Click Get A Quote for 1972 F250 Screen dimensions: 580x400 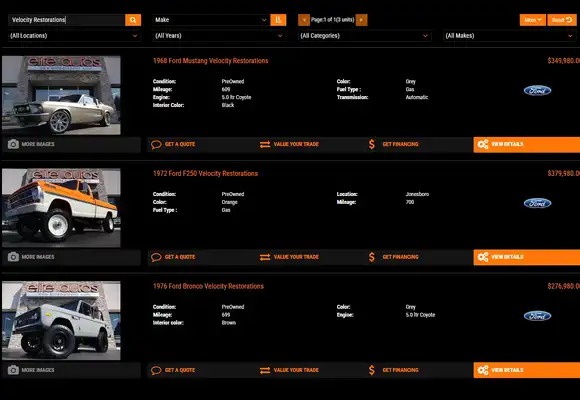[173, 257]
